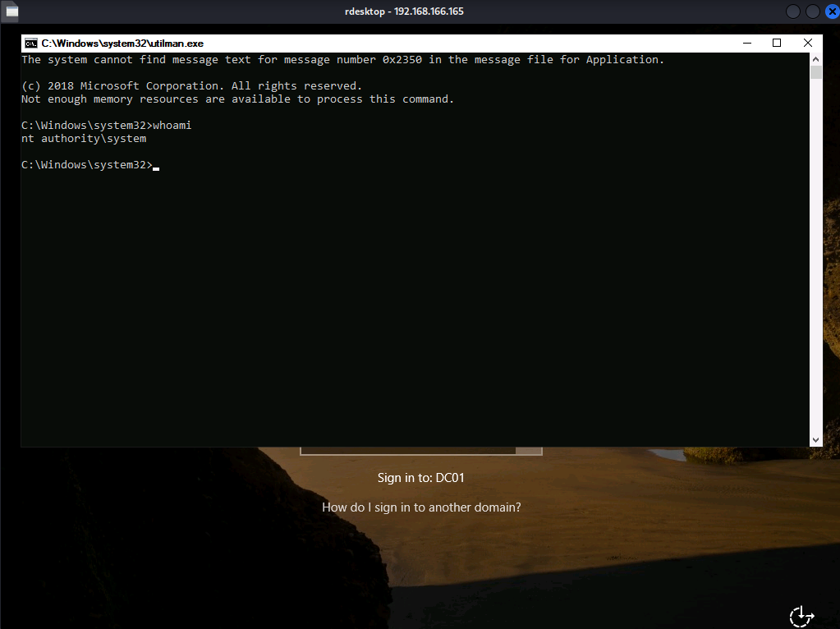840x629 pixels.
Task: Click the Ease of Access icon
Action: coord(801,615)
